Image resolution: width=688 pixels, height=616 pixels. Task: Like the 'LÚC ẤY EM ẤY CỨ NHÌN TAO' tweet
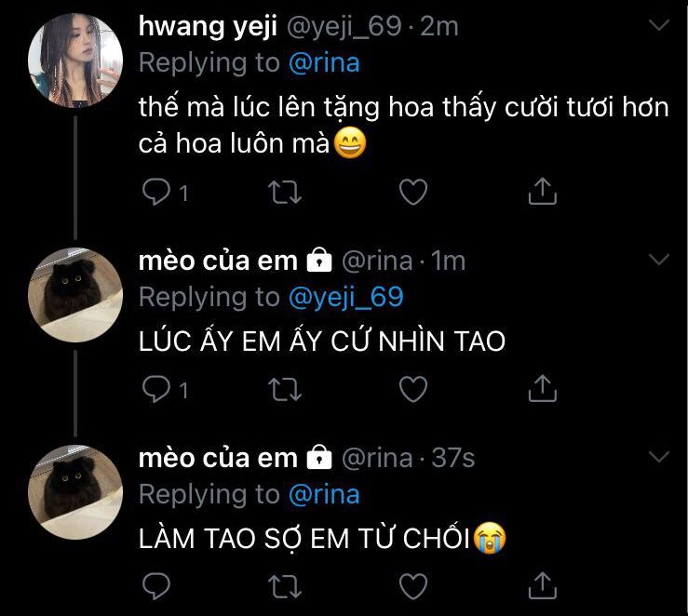(413, 389)
